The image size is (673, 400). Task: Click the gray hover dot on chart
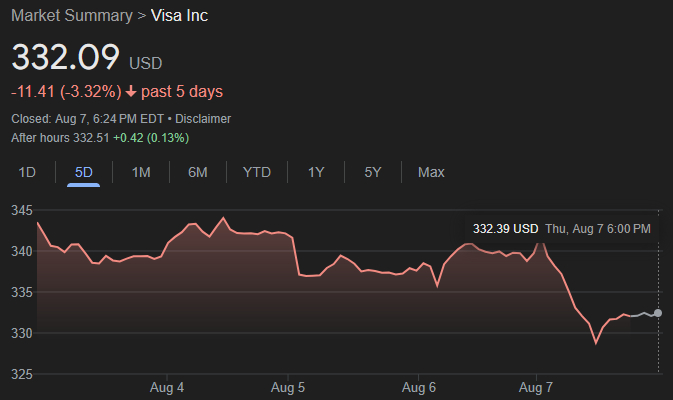tap(657, 313)
